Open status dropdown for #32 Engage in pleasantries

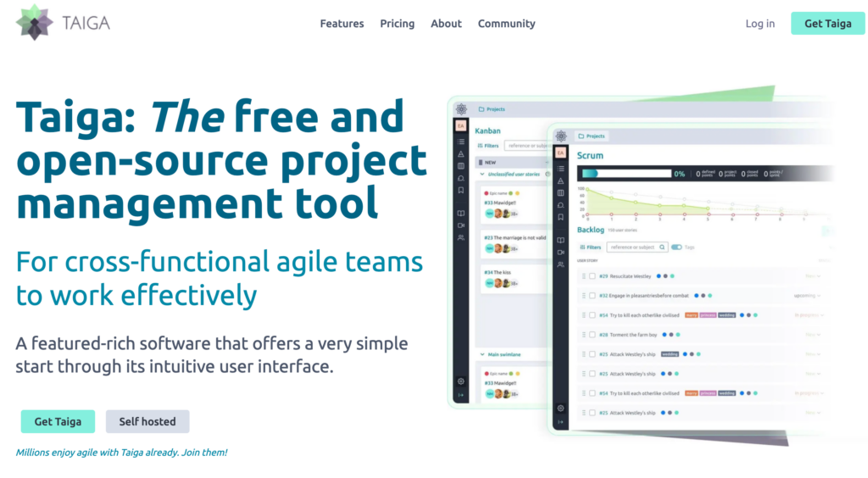[x=807, y=296]
